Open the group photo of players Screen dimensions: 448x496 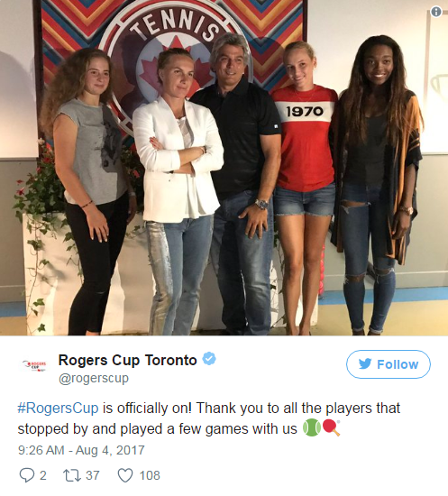click(224, 168)
